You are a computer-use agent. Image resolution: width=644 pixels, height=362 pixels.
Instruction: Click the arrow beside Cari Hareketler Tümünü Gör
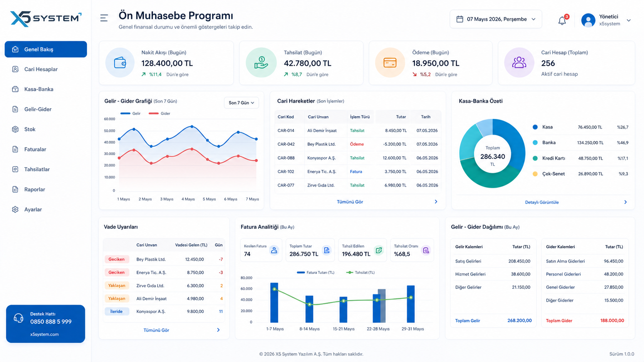click(436, 202)
